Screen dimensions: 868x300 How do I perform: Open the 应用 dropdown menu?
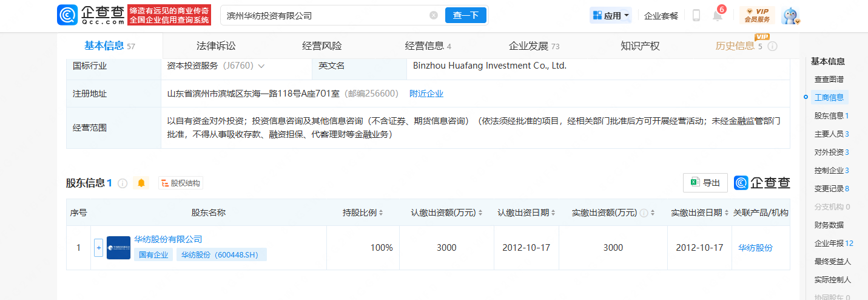click(x=610, y=16)
